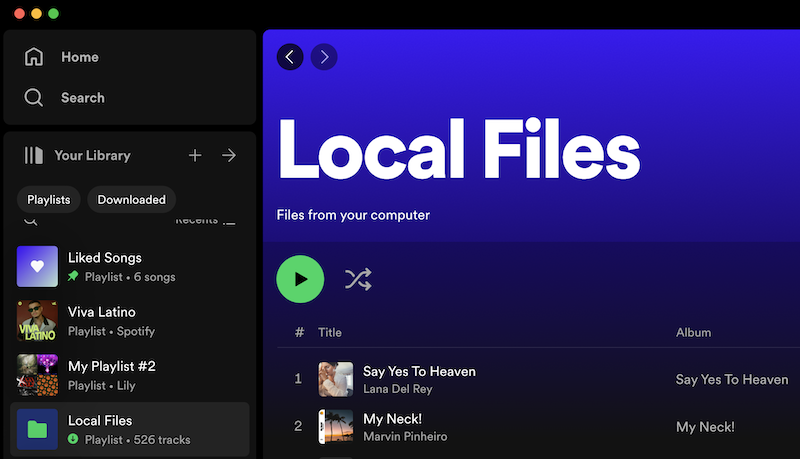Viewport: 800px width, 459px height.
Task: Click My Neck! track cover art
Action: [336, 427]
